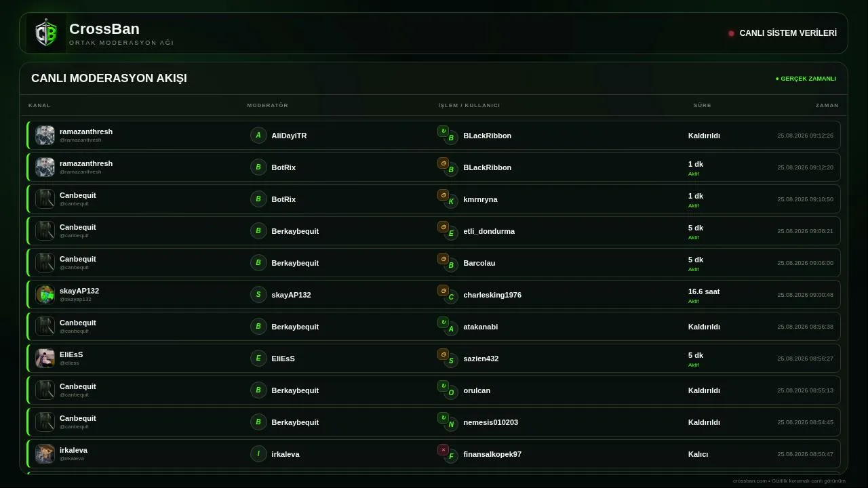Click unban icon beside BLackRibbon in first row

coord(443,131)
